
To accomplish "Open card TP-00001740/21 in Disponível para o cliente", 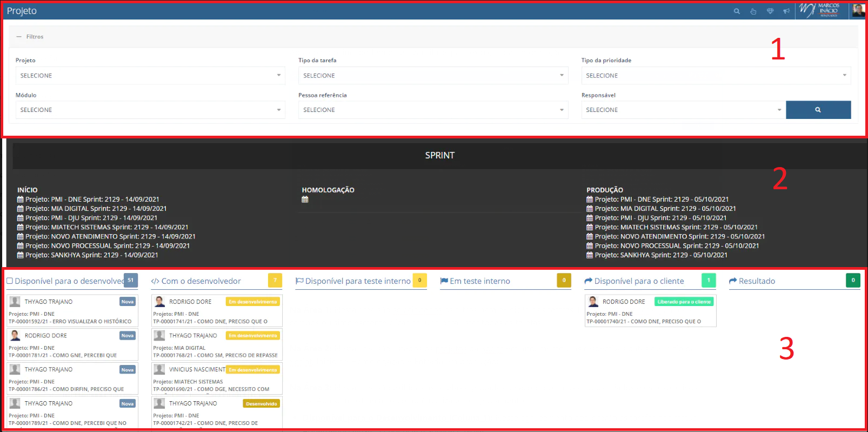I will click(651, 311).
